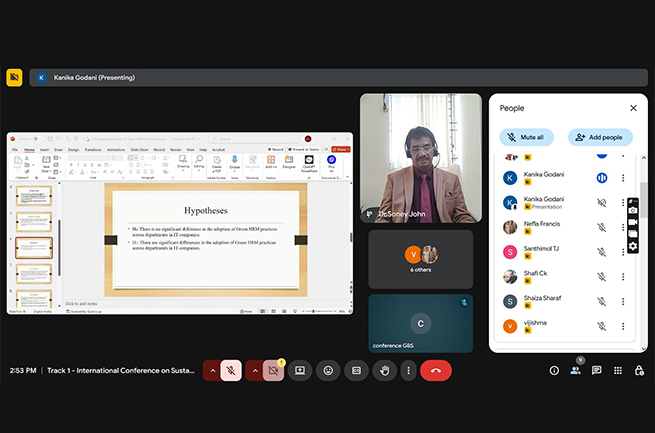Open the chat with everyone panel
The width and height of the screenshot is (655, 433).
point(596,370)
